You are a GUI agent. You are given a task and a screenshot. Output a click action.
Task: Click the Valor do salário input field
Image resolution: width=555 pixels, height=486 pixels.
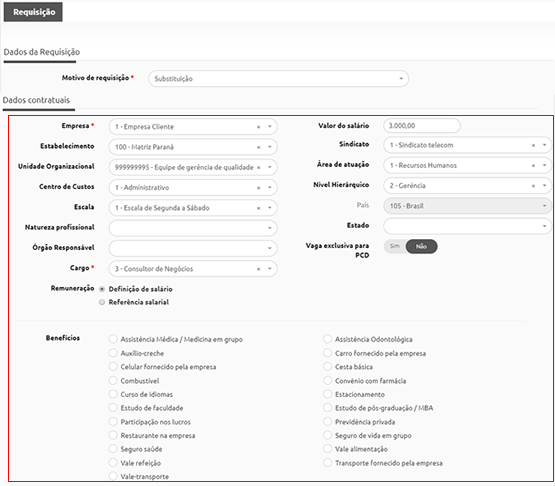(x=422, y=126)
